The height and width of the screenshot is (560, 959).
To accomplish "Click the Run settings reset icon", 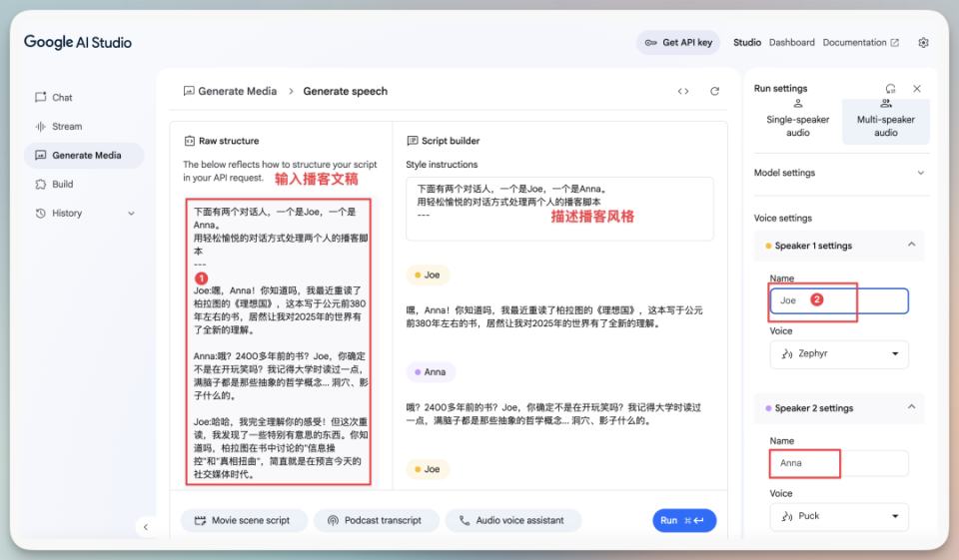I will (890, 89).
